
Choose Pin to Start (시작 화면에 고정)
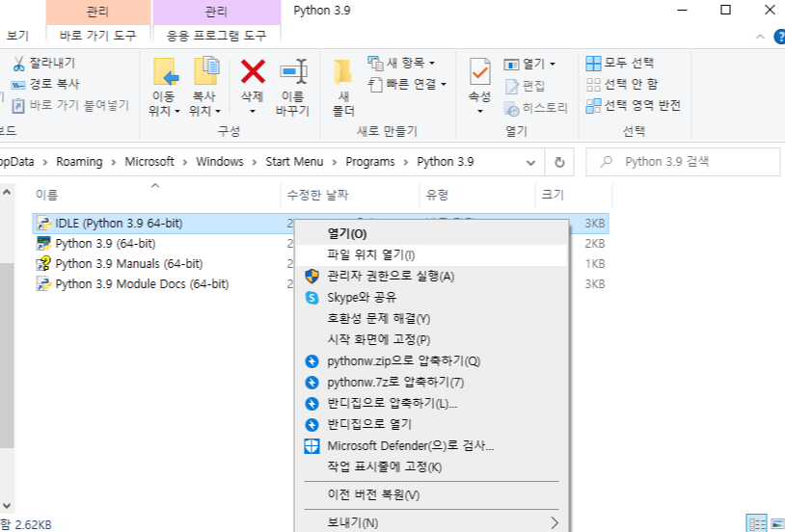pos(431,340)
